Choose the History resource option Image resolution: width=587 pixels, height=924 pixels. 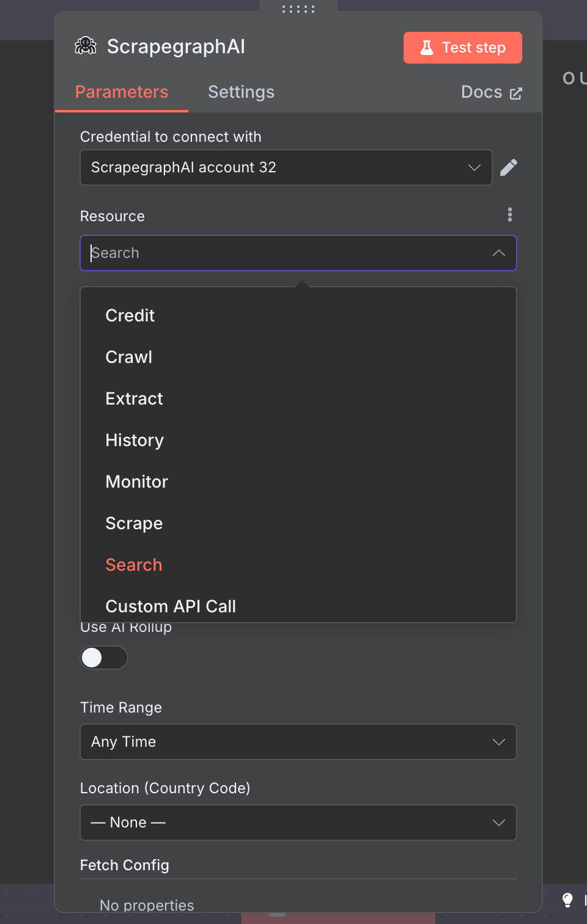[x=298, y=440]
